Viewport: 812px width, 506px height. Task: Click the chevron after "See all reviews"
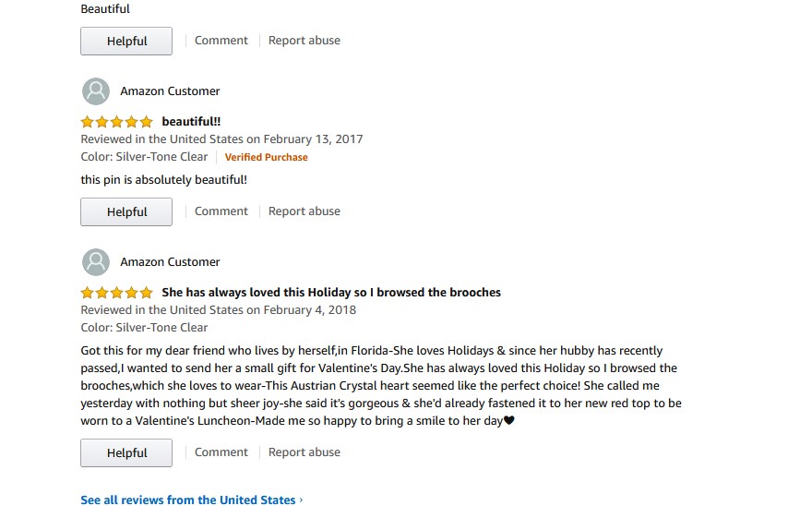[x=301, y=500]
